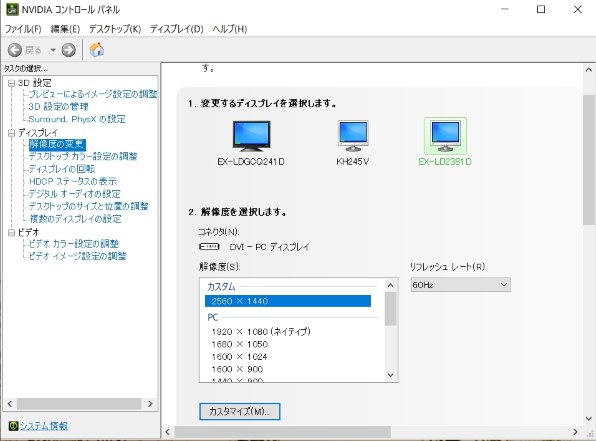Click the Back arrow toolbar icon
Viewport: 596px width, 441px height.
(15, 50)
